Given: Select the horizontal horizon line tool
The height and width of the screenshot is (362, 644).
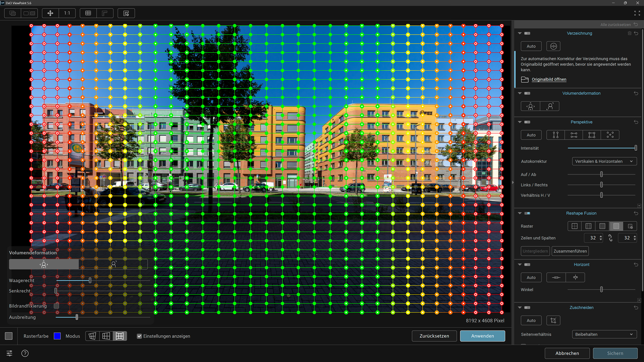Looking at the screenshot, I should click(x=556, y=278).
